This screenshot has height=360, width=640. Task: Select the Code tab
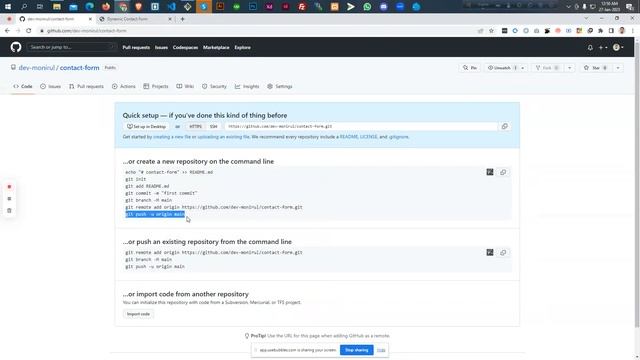pyautogui.click(x=23, y=87)
